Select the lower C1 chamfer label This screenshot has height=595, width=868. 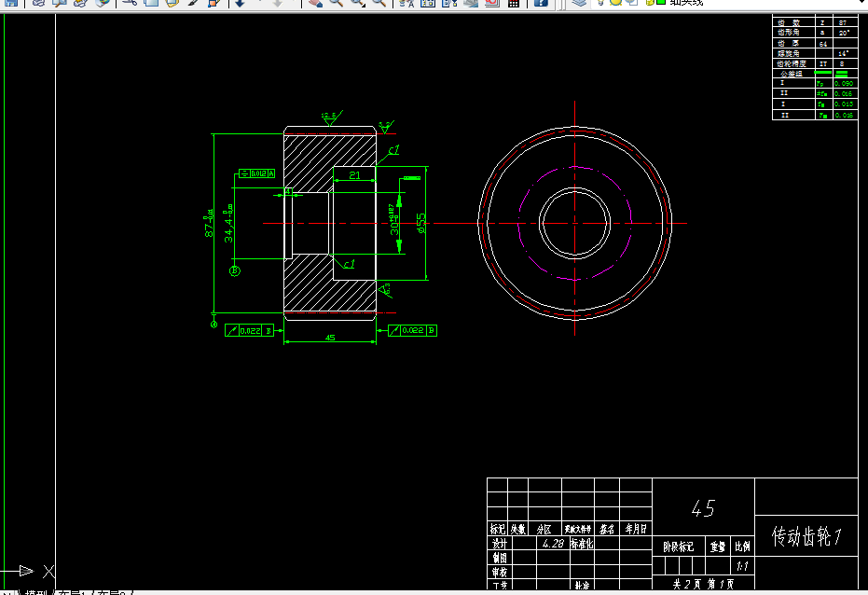point(349,265)
